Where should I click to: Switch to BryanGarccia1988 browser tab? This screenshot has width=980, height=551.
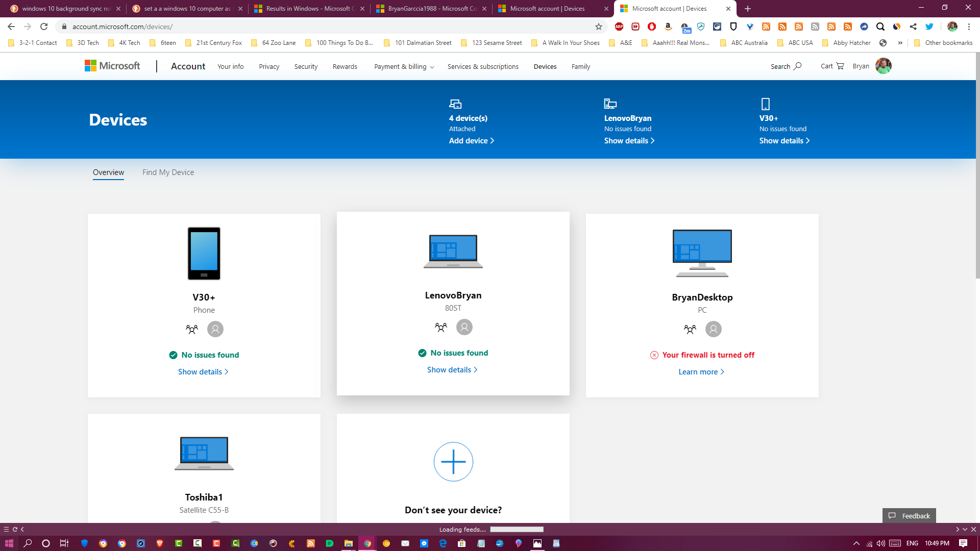tap(431, 9)
